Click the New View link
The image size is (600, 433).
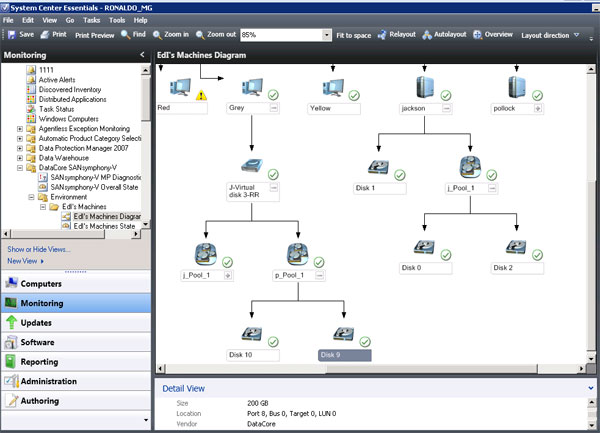23,261
